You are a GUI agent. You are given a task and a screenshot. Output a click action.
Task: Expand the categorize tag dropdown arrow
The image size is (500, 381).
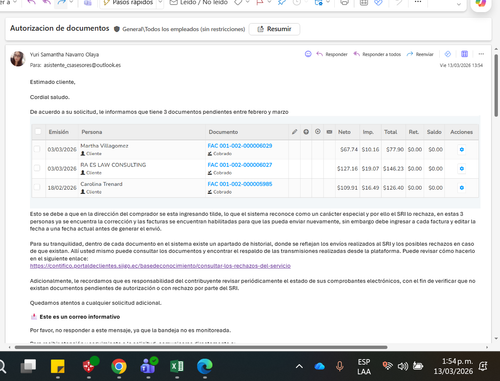[x=247, y=3]
